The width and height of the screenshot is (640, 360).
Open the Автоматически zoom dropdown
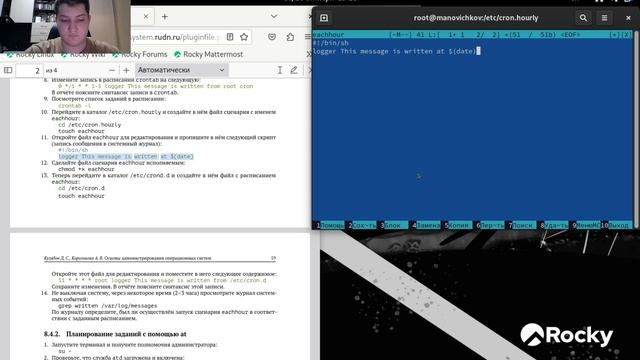coord(182,70)
